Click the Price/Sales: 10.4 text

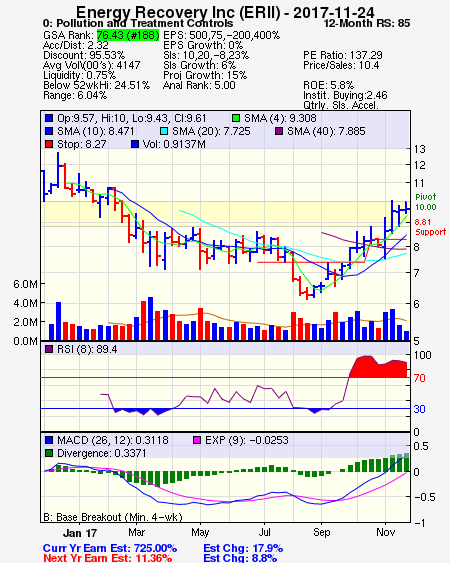[x=341, y=65]
